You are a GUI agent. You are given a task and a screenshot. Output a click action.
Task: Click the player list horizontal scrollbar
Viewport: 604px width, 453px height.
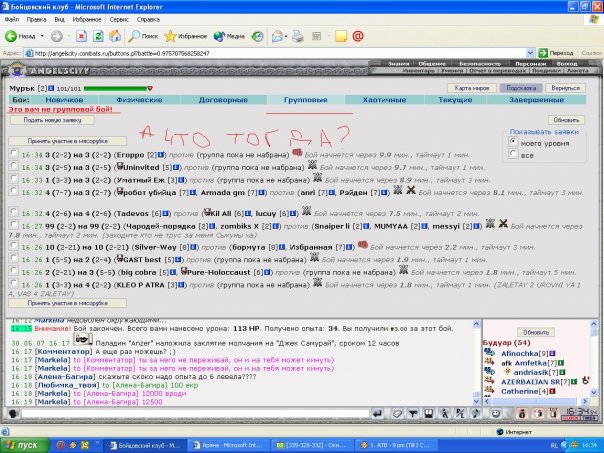point(535,401)
